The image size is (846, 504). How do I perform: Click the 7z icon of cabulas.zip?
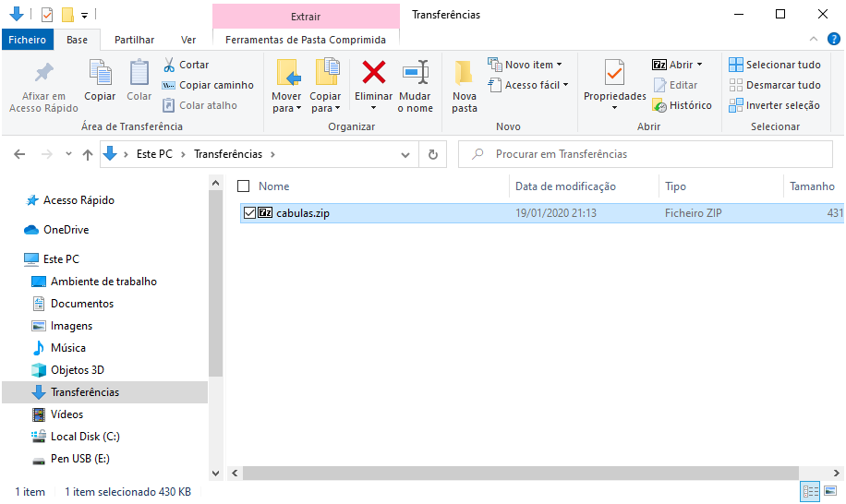265,212
